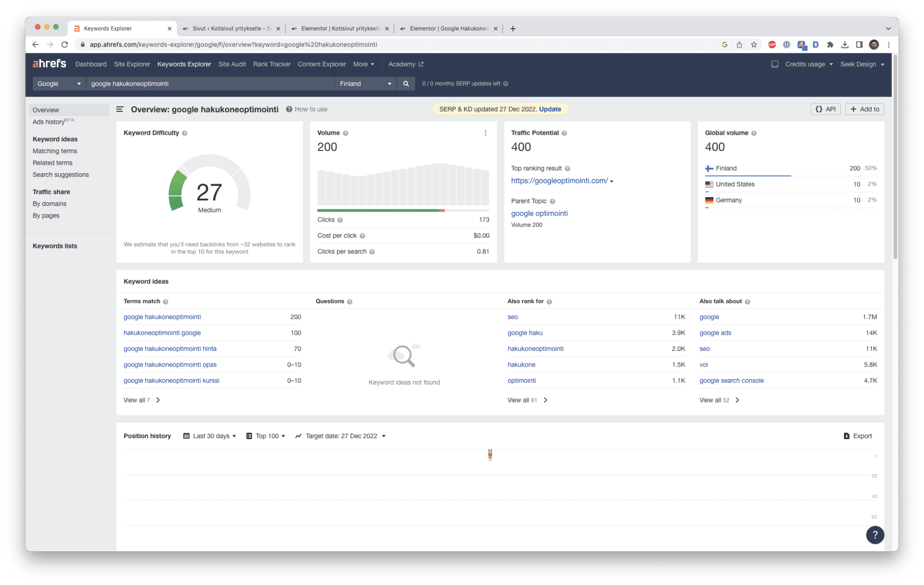This screenshot has width=924, height=585.
Task: Click the How to use link
Action: pos(307,109)
